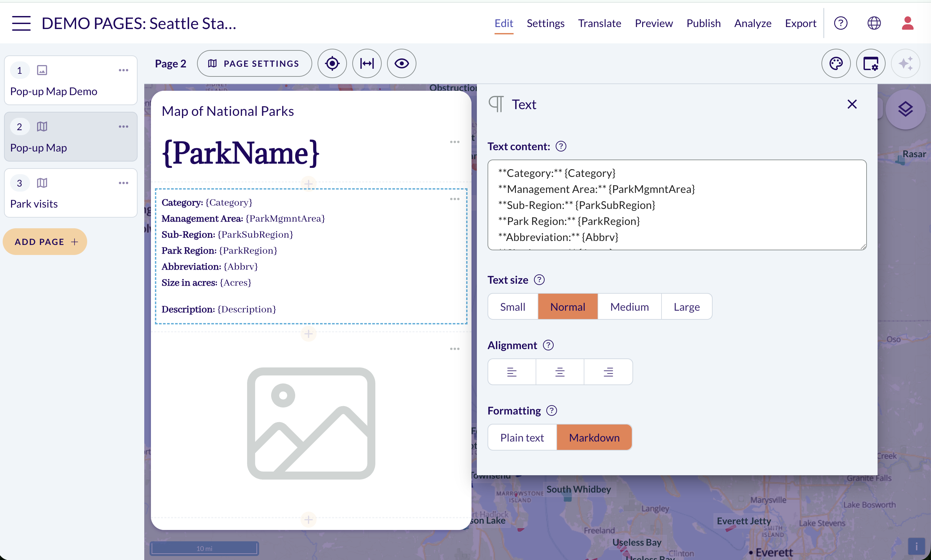Screen dimensions: 931x560
Task: Click the ADD PAGE button
Action: coord(45,242)
